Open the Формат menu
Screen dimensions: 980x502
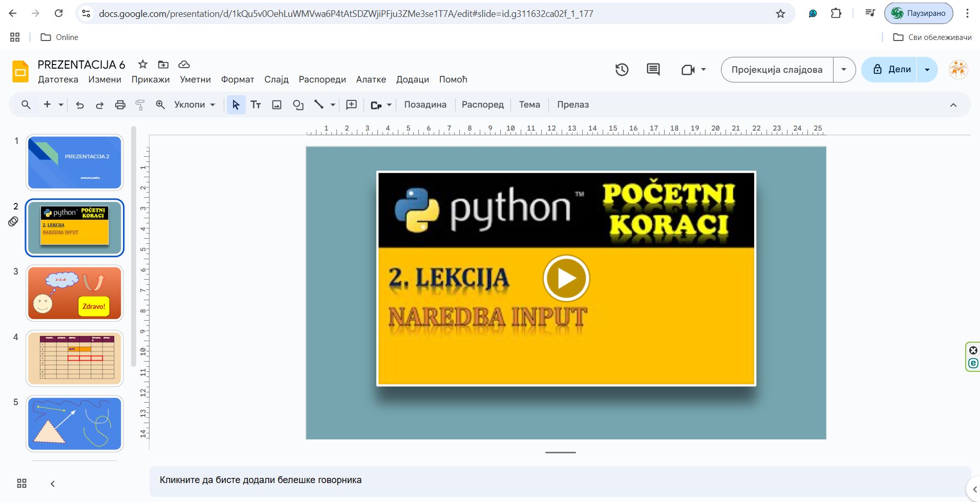(x=237, y=79)
